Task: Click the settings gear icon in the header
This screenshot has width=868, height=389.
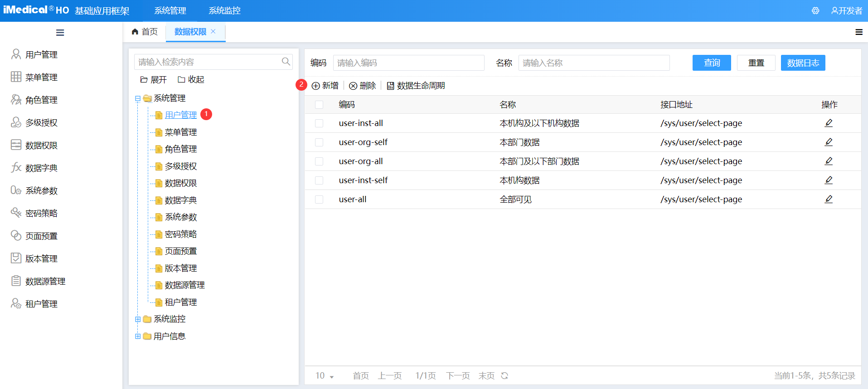Action: tap(815, 10)
